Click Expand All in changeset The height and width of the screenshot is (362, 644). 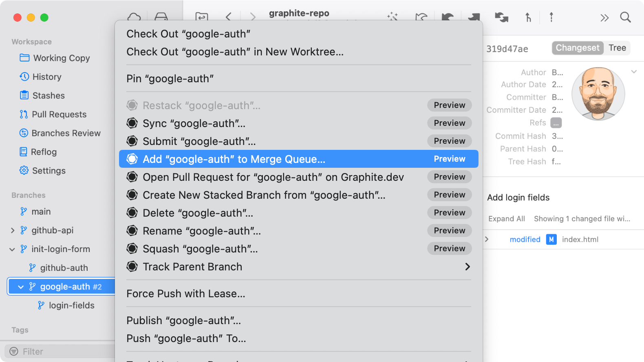[506, 219]
